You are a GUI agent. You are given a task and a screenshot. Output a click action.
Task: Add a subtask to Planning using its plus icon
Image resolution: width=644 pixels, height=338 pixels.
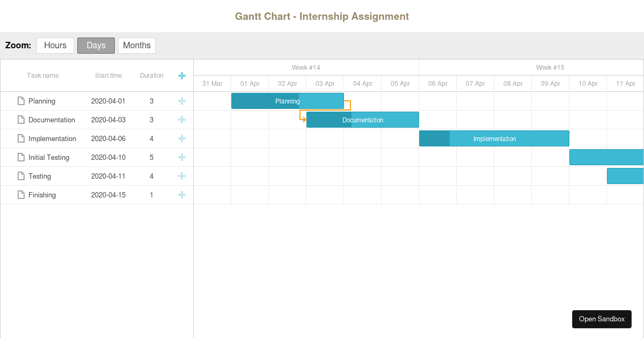coord(182,101)
